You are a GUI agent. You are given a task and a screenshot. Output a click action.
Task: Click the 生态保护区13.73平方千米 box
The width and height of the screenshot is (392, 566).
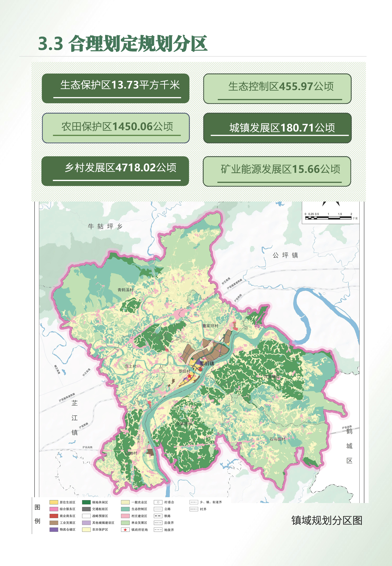tap(115, 88)
